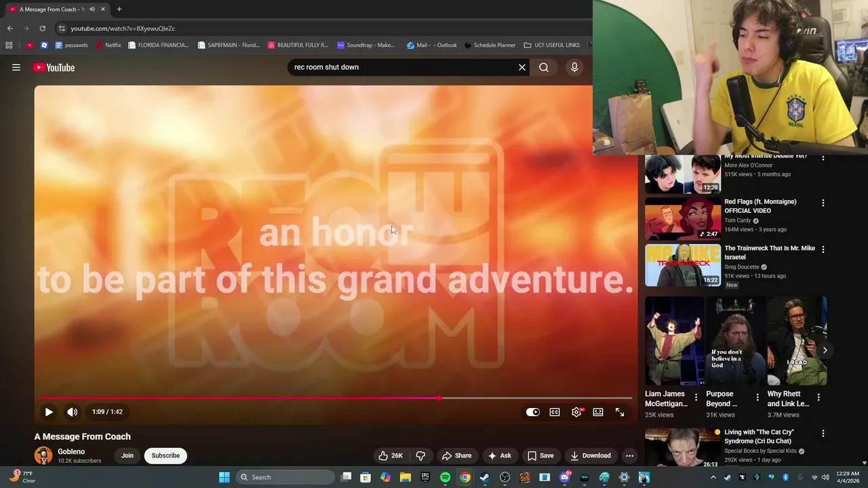Mute the video volume speaker icon

tap(73, 411)
